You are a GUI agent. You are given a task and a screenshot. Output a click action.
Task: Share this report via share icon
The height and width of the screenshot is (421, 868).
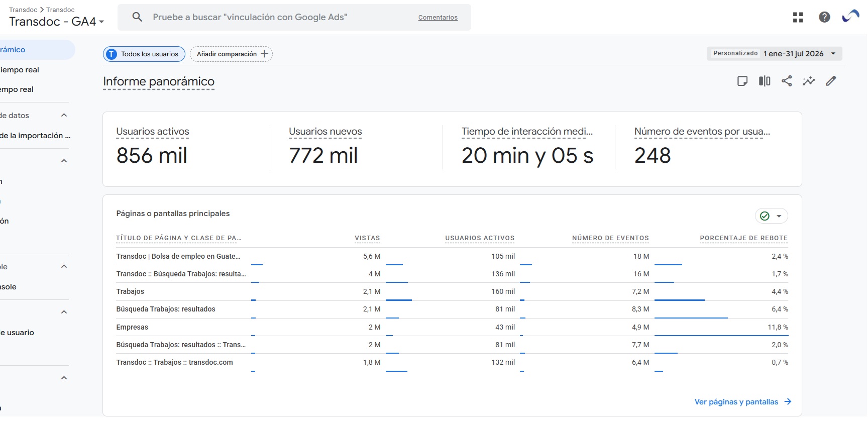pyautogui.click(x=787, y=81)
